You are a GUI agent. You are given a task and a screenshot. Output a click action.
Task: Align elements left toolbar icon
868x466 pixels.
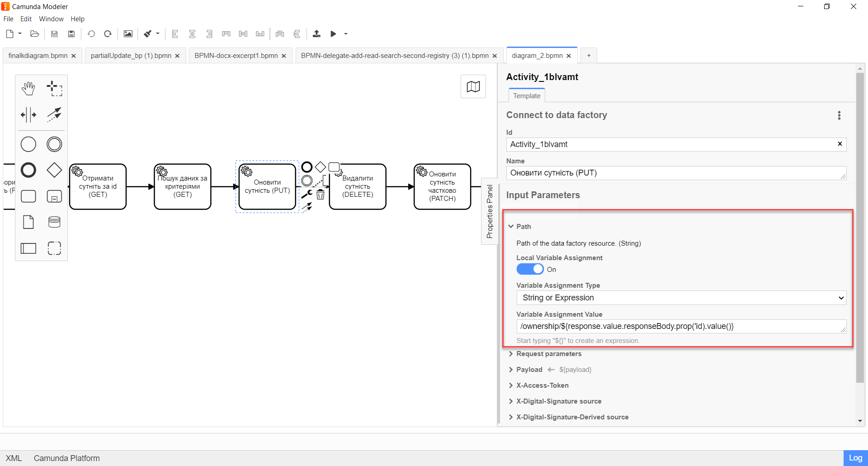click(175, 34)
